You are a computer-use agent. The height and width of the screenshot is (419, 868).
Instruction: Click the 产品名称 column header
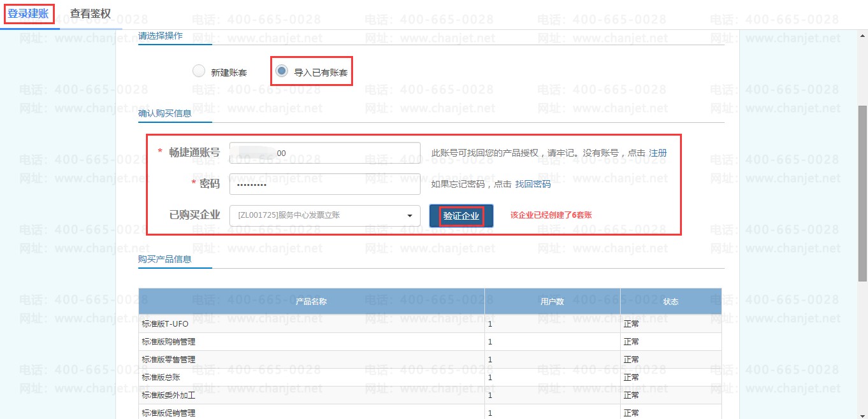pyautogui.click(x=311, y=301)
